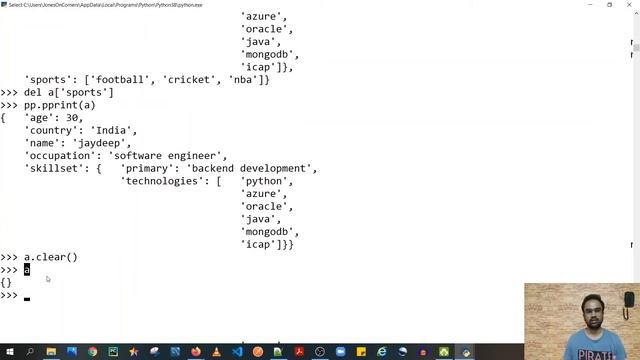Open PyCharm from the taskbar
The width and height of the screenshot is (640, 360).
pos(113,351)
